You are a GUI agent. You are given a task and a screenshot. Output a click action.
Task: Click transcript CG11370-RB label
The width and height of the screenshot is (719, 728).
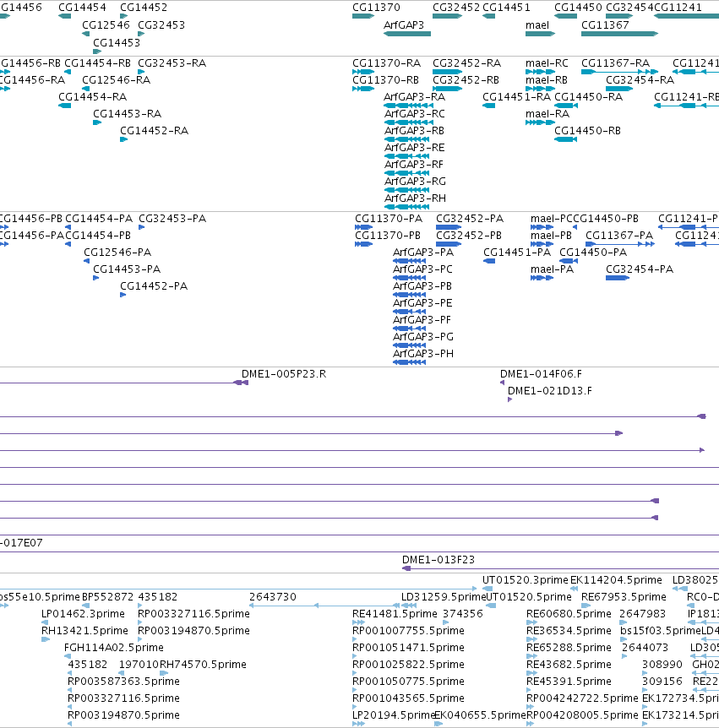click(x=385, y=80)
